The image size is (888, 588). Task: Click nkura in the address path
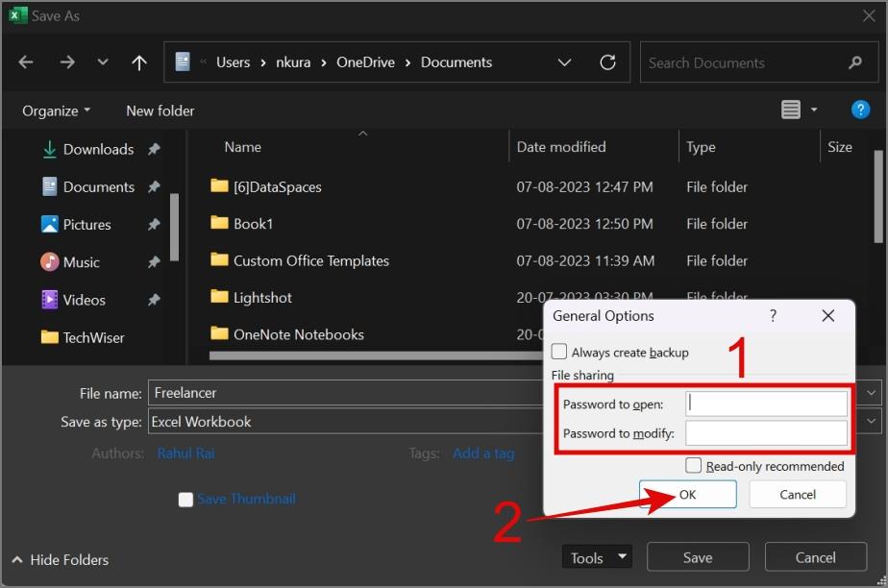pyautogui.click(x=293, y=62)
